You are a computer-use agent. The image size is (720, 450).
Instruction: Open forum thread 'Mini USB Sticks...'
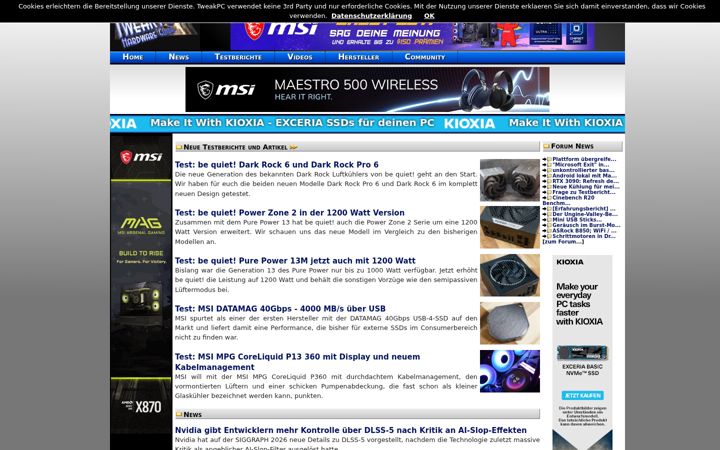click(577, 220)
